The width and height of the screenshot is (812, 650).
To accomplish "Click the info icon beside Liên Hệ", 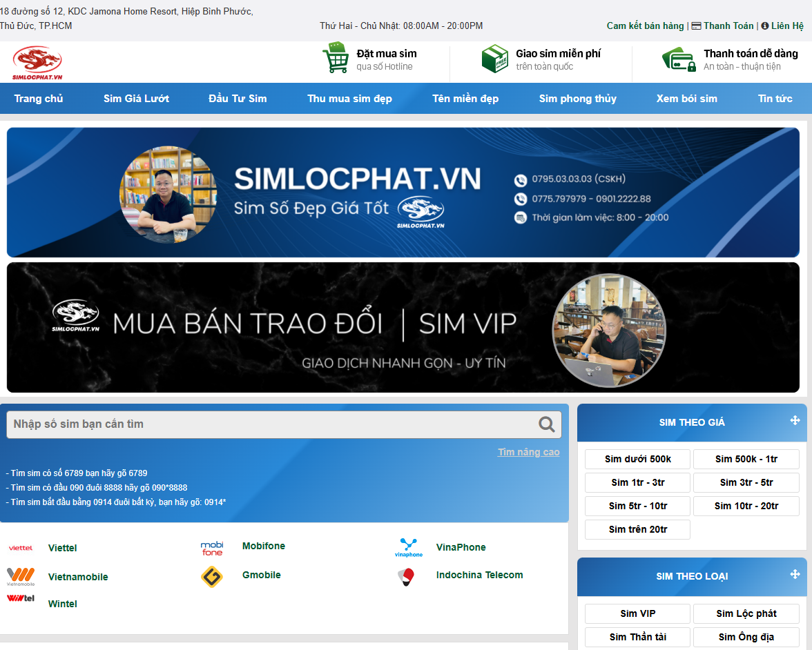I will (765, 26).
